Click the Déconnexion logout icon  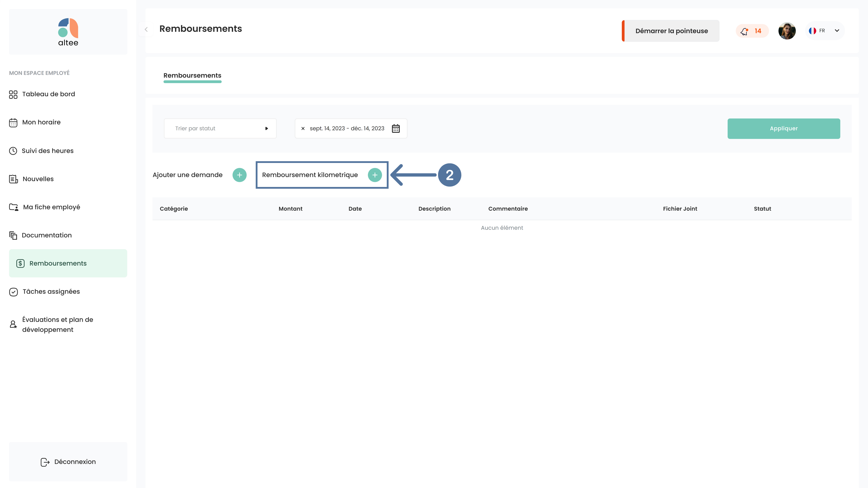pos(45,462)
